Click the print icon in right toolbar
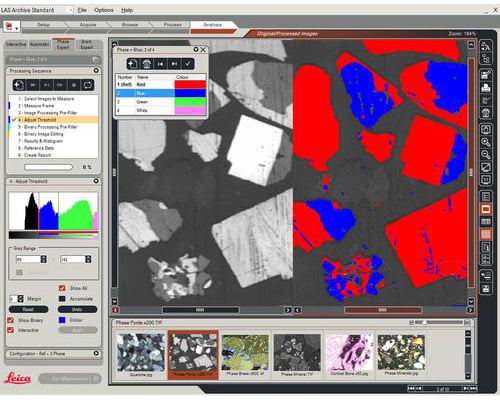 tap(486, 88)
